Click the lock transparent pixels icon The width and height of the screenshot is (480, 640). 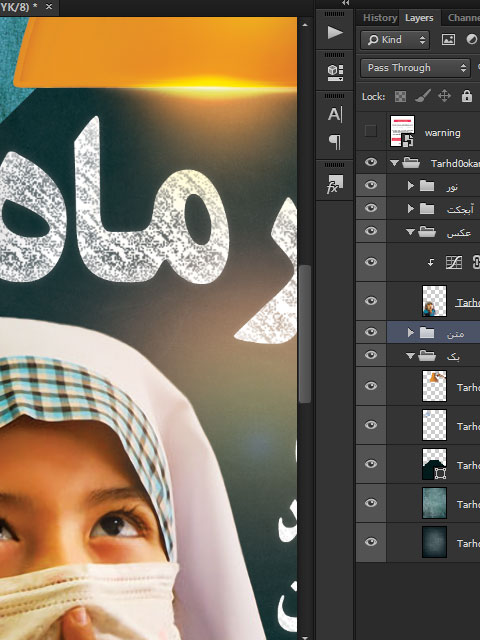pos(400,97)
